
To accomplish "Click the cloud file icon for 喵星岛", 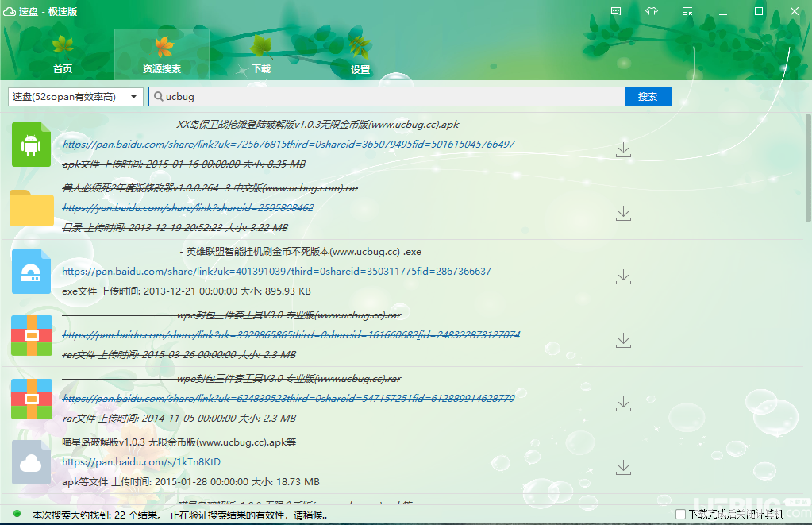I will (31, 462).
